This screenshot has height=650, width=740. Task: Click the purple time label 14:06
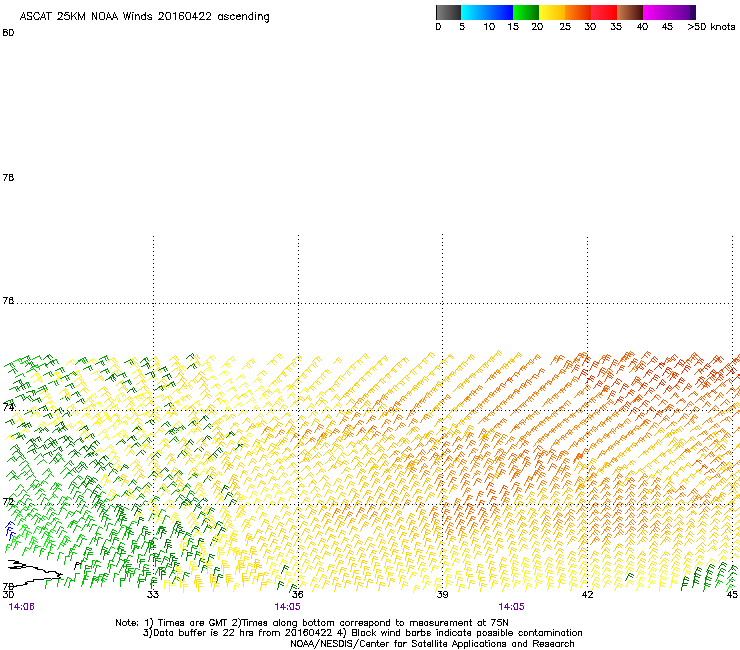[x=21, y=607]
